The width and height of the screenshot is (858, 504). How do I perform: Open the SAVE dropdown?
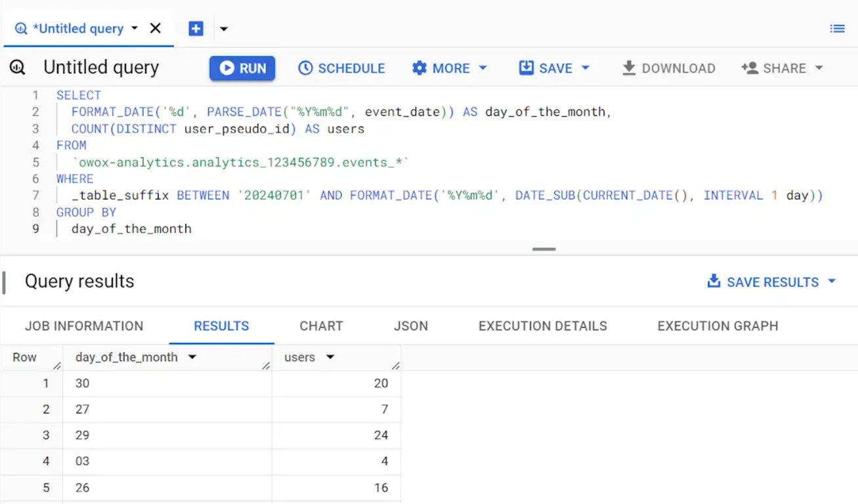coord(554,68)
